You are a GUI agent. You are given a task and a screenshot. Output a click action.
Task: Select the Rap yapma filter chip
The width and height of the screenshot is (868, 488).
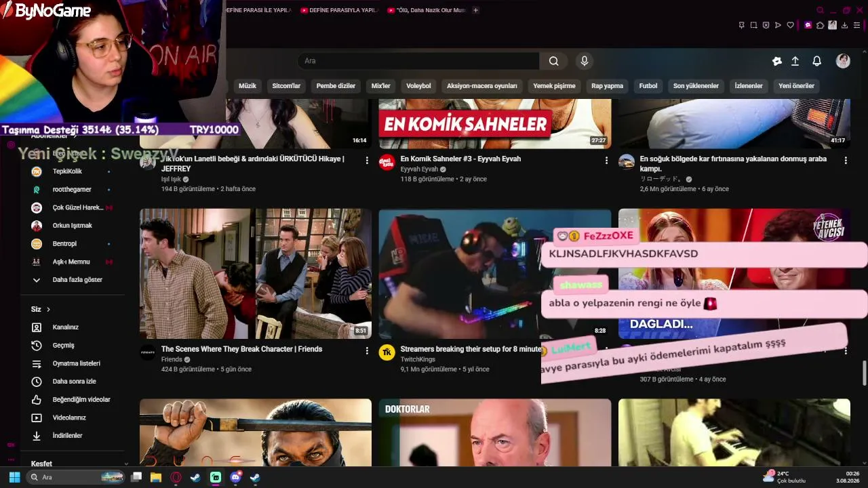click(x=607, y=86)
